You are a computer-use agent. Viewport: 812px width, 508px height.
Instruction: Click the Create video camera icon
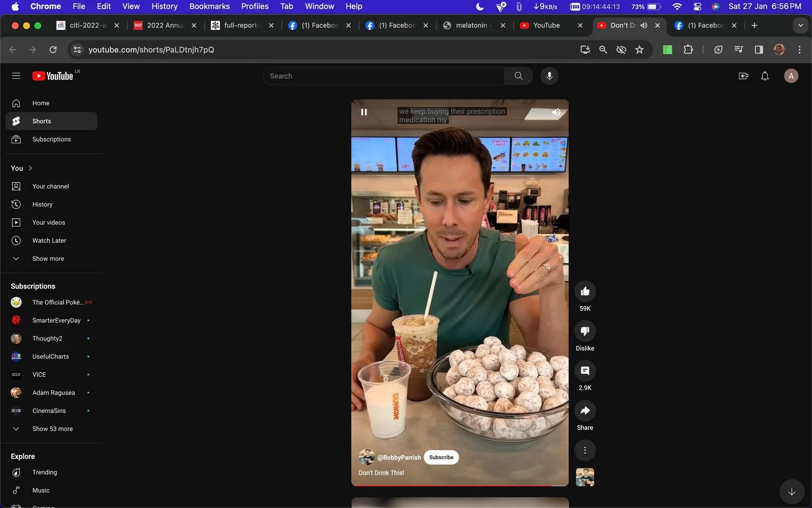(x=743, y=76)
